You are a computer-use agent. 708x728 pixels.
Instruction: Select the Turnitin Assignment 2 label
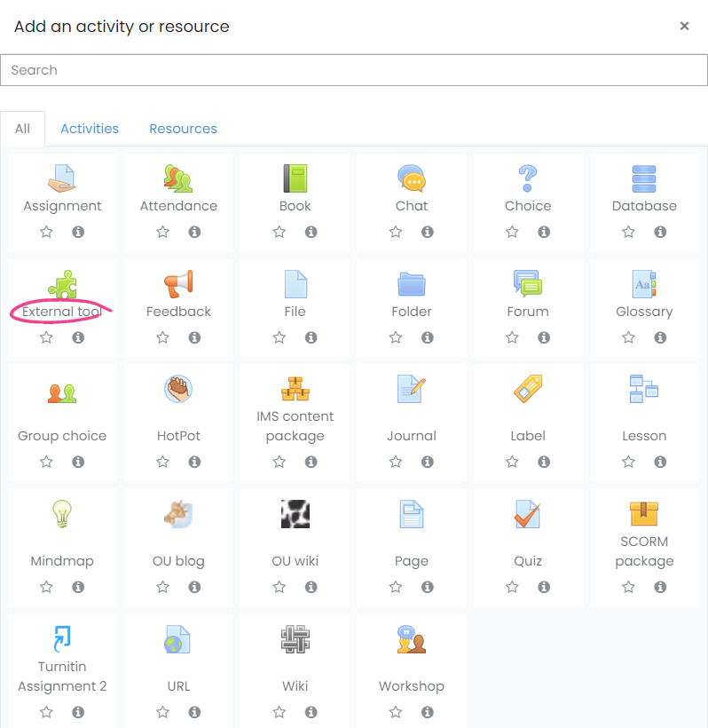[62, 677]
